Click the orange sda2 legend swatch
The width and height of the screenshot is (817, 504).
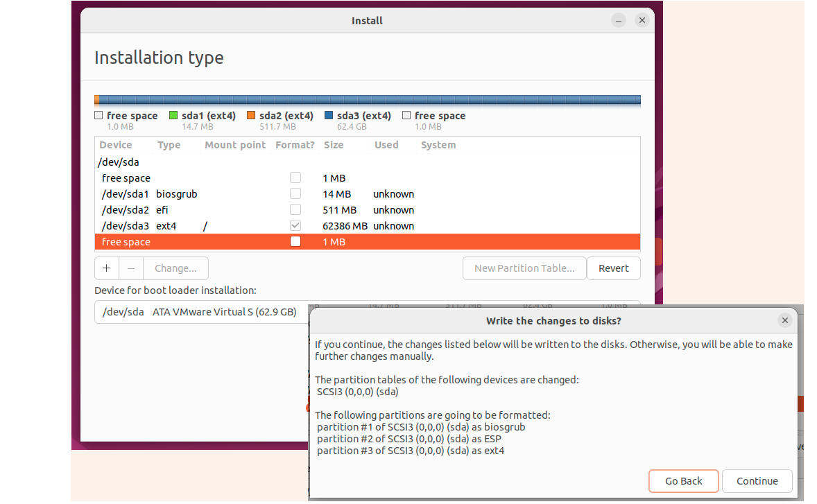coord(251,115)
